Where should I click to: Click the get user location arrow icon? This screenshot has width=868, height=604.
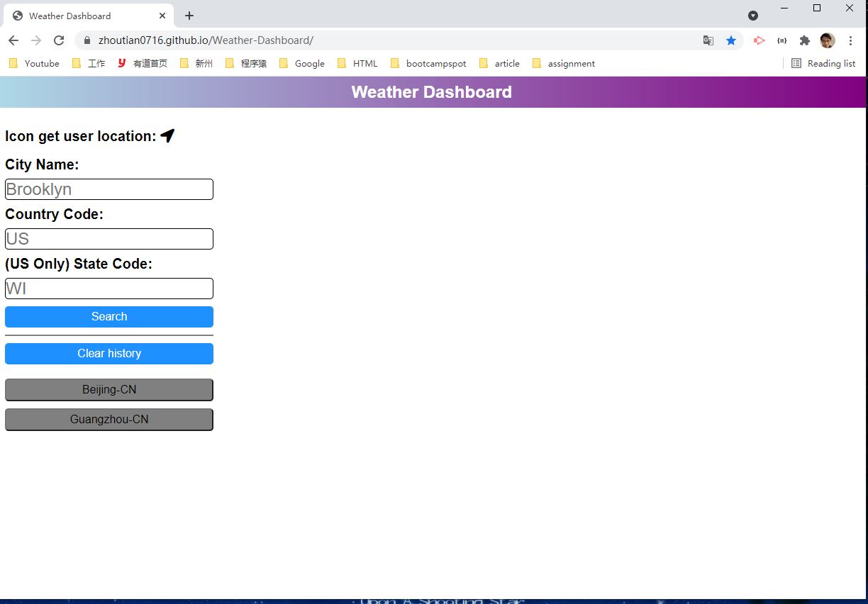pos(167,135)
